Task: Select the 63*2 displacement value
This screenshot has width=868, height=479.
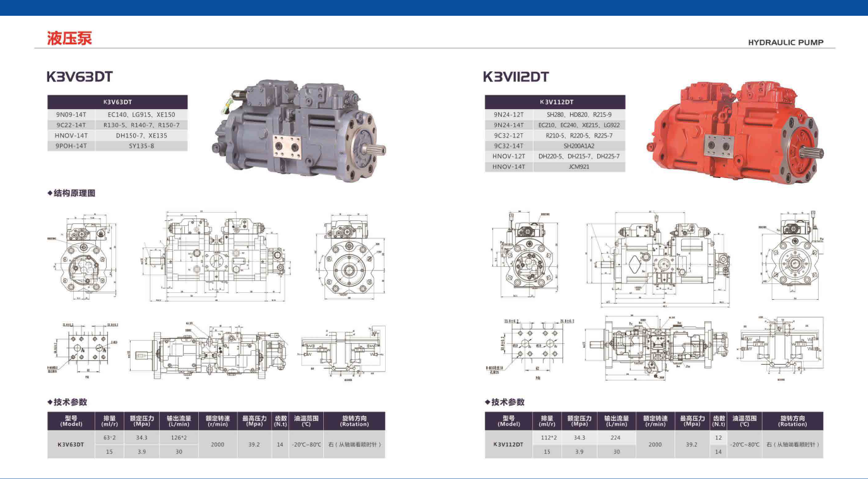Action: click(109, 437)
